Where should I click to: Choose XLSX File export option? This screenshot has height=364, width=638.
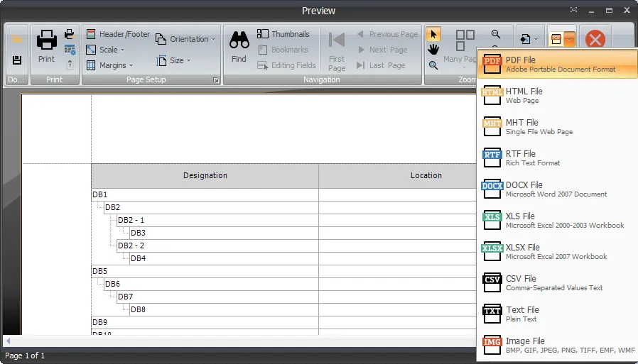[x=557, y=252]
